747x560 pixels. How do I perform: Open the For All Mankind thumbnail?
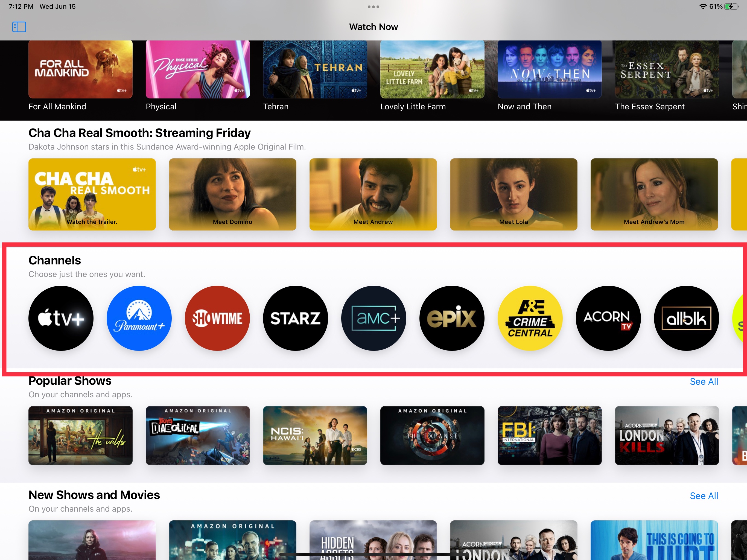80,69
